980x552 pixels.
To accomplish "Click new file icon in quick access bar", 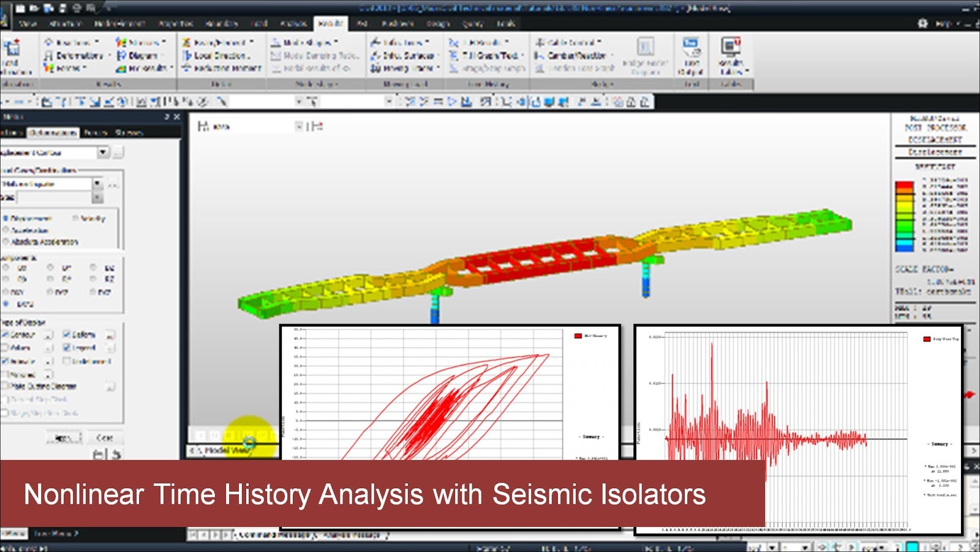I will click(21, 9).
